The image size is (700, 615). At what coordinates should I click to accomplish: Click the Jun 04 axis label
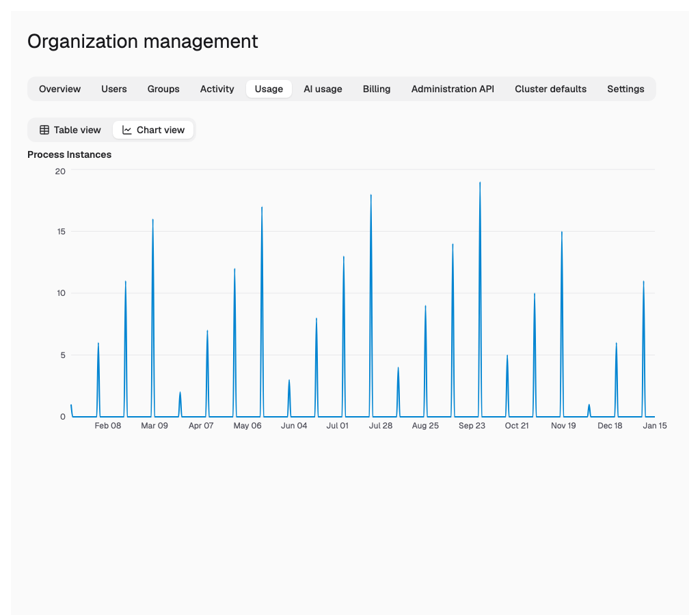click(x=294, y=426)
